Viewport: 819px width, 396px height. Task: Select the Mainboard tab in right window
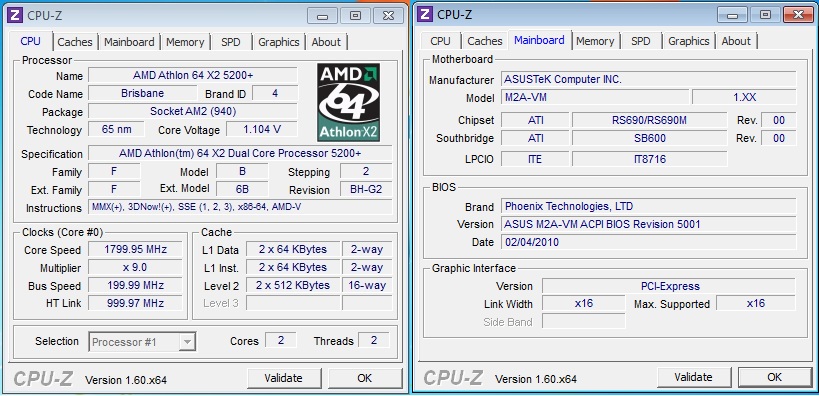point(539,40)
